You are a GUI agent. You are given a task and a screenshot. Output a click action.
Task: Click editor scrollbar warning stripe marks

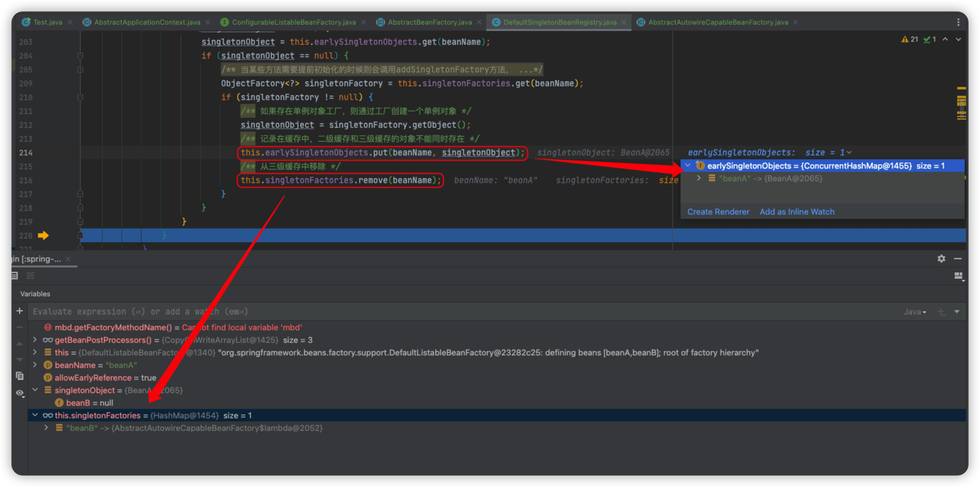[961, 103]
